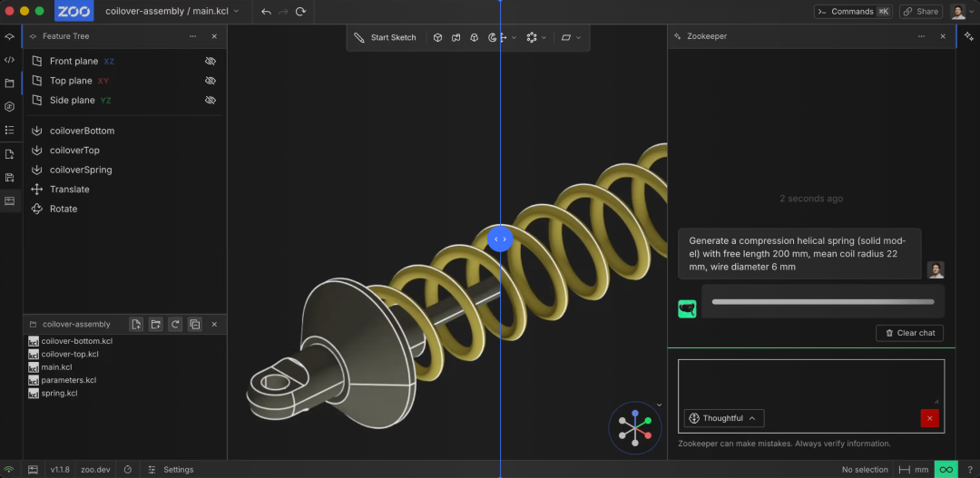Select the Translate transform tool icon

click(x=503, y=37)
